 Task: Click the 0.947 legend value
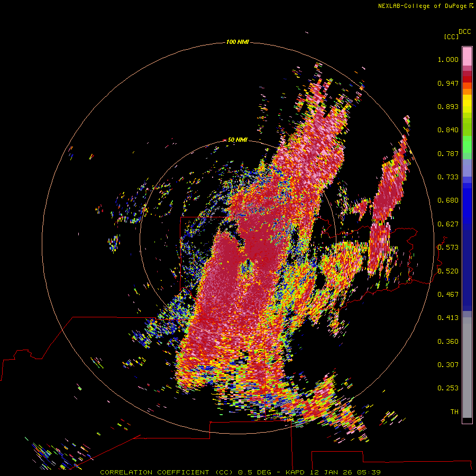[448, 83]
